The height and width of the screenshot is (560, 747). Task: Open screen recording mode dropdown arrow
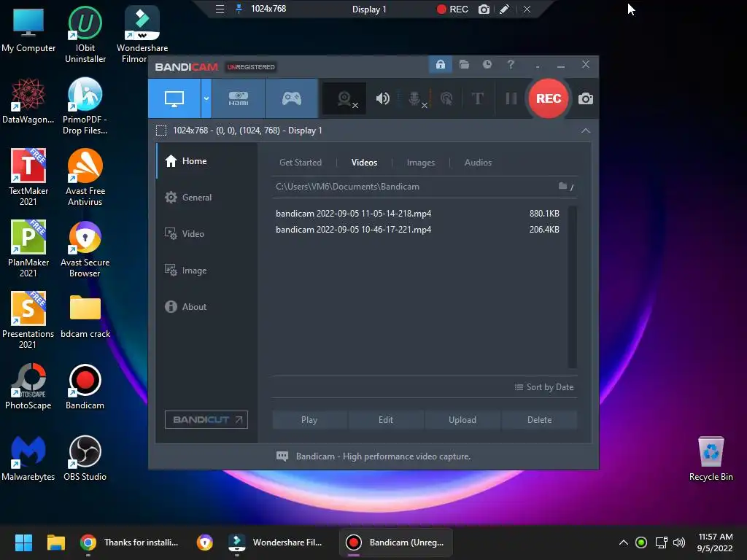[x=206, y=98]
